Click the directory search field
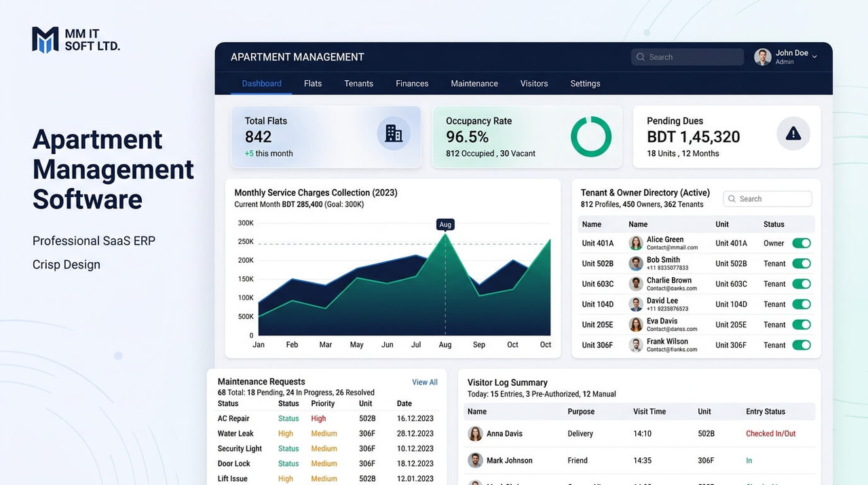The height and width of the screenshot is (485, 868). tap(768, 199)
